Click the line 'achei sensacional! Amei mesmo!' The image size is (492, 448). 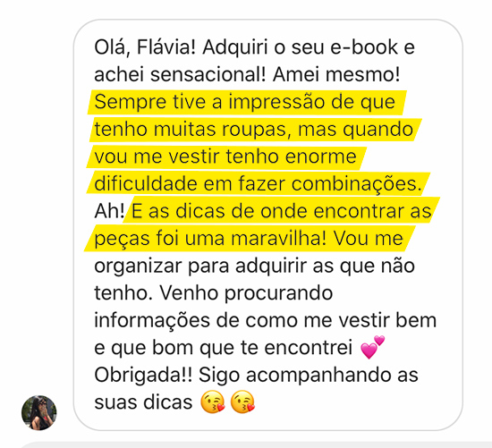247,75
